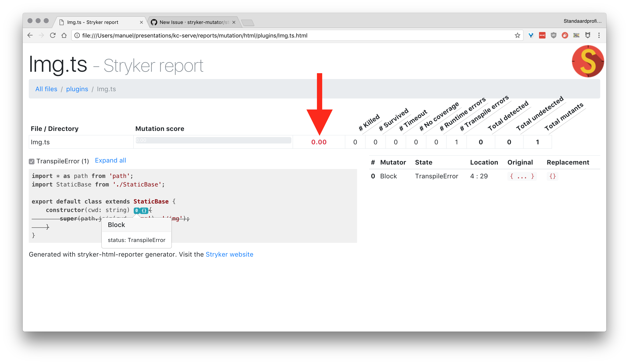Click the Img.ts breadcrumb text
The image size is (629, 364).
pyautogui.click(x=106, y=89)
